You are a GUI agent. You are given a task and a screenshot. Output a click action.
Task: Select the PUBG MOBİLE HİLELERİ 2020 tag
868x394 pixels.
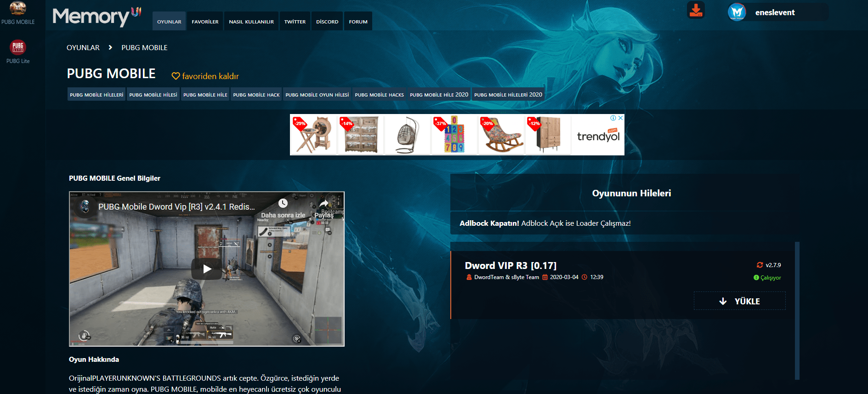tap(508, 95)
